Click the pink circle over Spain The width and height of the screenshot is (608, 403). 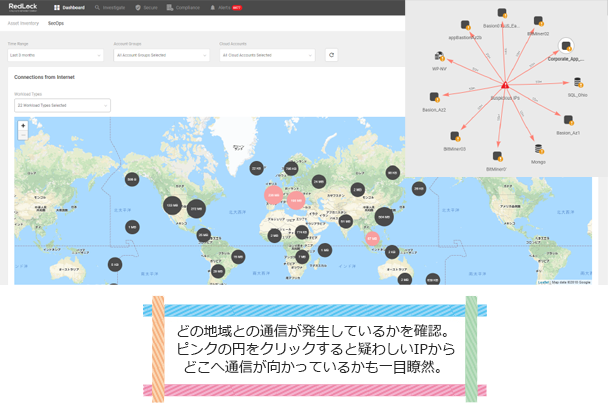pyautogui.click(x=273, y=195)
